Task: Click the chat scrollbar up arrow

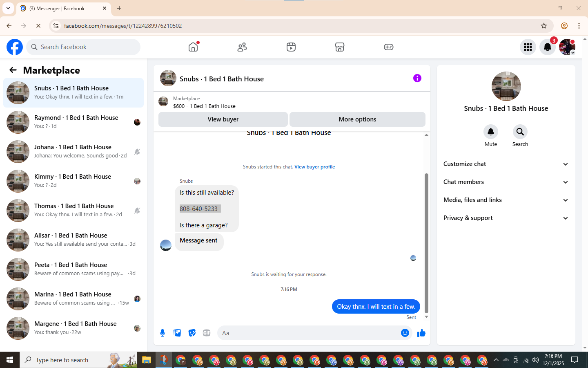Action: [x=426, y=135]
